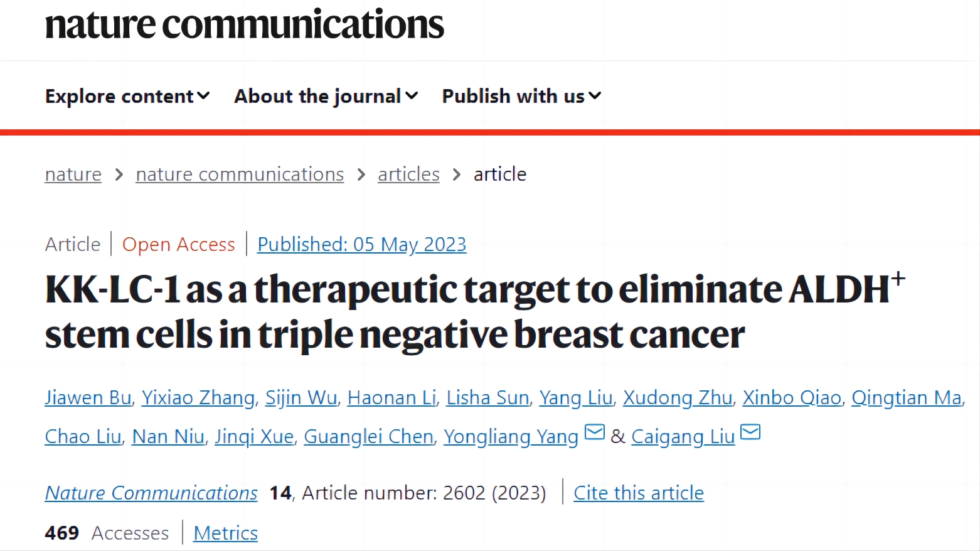
Task: Click the Published: 05 May 2023 link
Action: tap(362, 244)
